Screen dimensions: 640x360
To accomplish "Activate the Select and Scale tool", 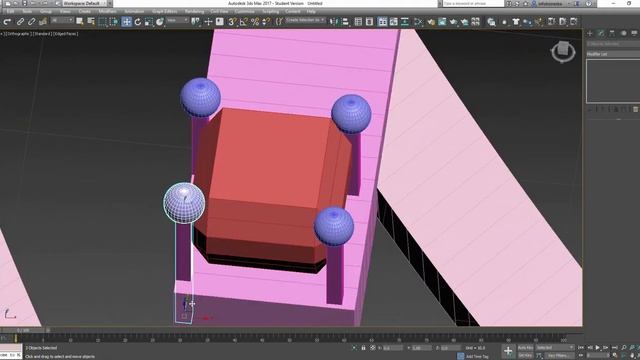I will (x=149, y=22).
